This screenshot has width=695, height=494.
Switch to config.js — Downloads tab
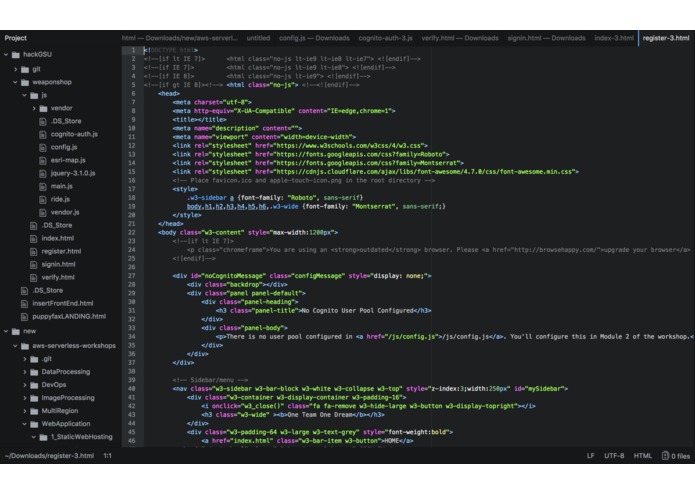(x=314, y=38)
